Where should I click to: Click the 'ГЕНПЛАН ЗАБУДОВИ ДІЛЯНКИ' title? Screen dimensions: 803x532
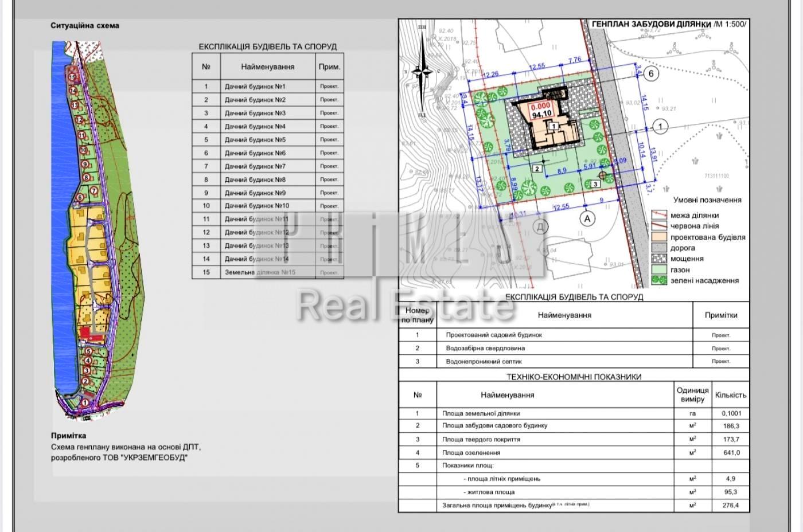[x=652, y=25]
